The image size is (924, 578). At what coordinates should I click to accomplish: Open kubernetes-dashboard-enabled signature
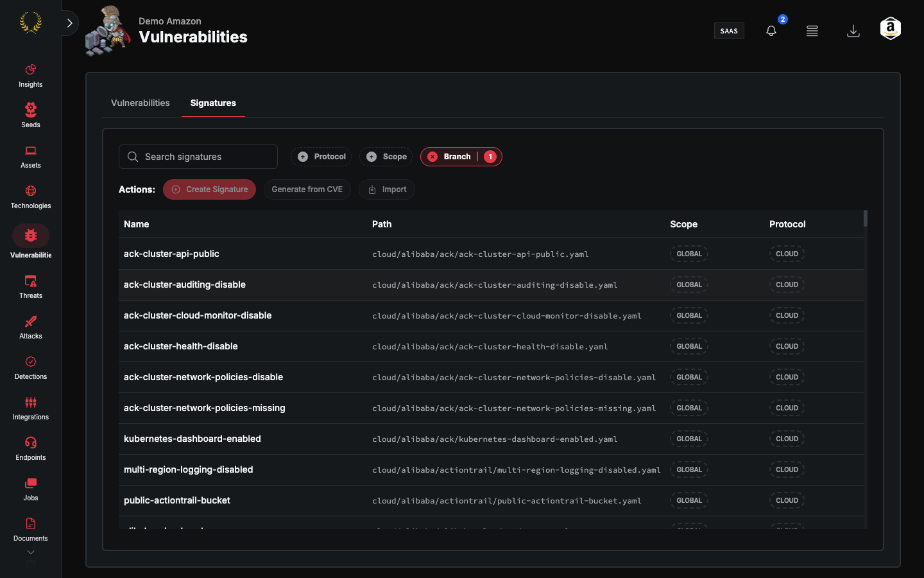tap(193, 439)
